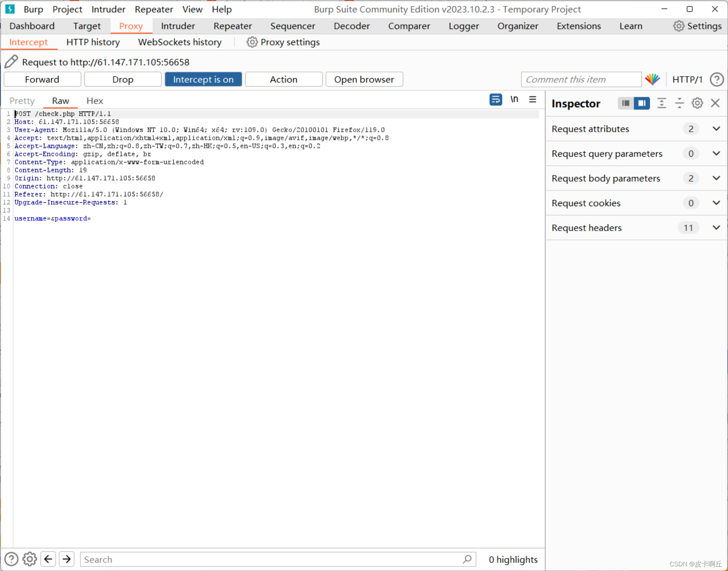Image resolution: width=728 pixels, height=571 pixels.
Task: Click the pencil edit icon near the request URL
Action: [x=12, y=61]
